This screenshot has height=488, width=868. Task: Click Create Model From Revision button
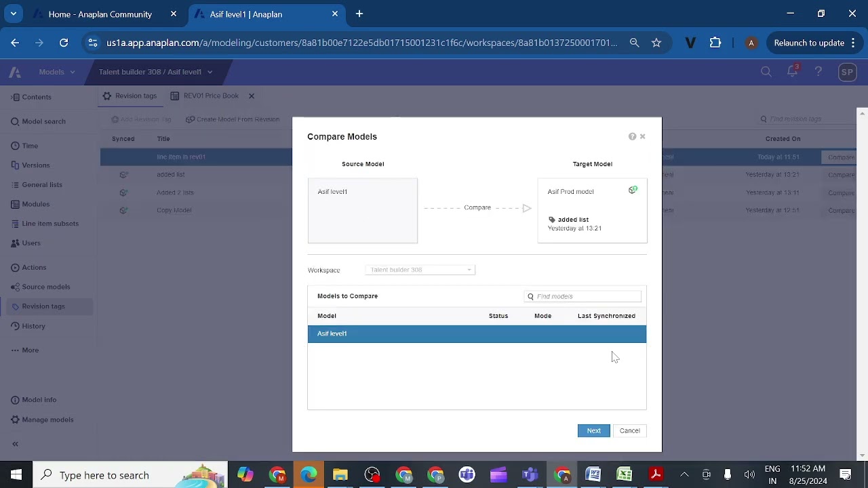coord(233,119)
